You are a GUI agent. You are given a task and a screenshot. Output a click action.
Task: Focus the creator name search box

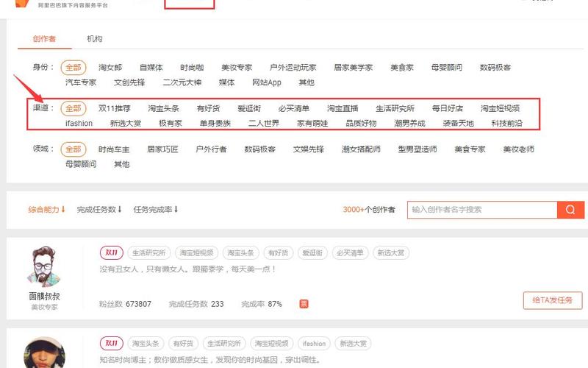(x=482, y=210)
